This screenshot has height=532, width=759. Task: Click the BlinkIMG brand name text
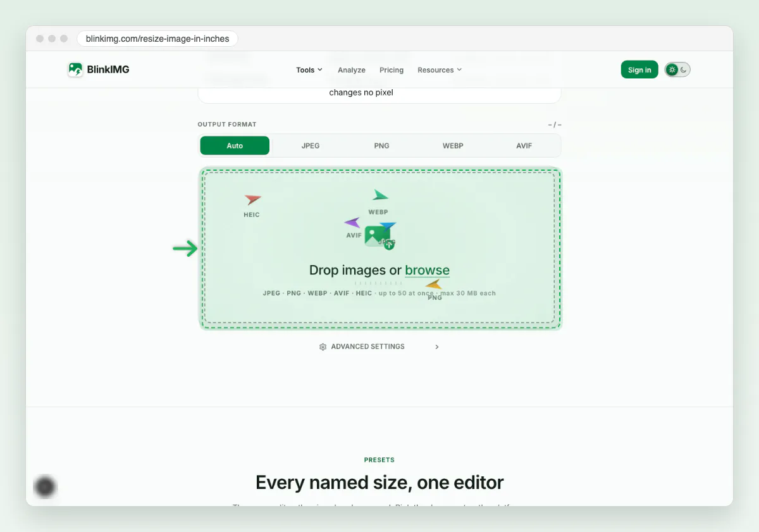click(x=108, y=70)
